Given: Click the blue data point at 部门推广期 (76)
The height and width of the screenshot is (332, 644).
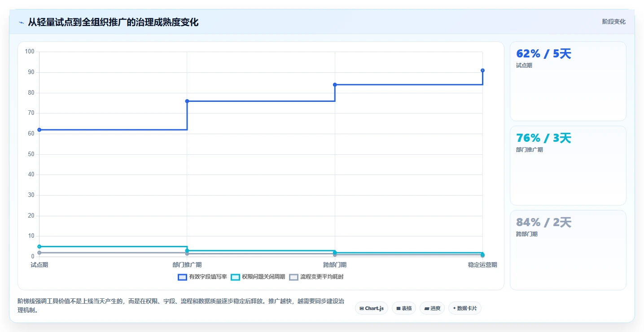Looking at the screenshot, I should (x=187, y=101).
